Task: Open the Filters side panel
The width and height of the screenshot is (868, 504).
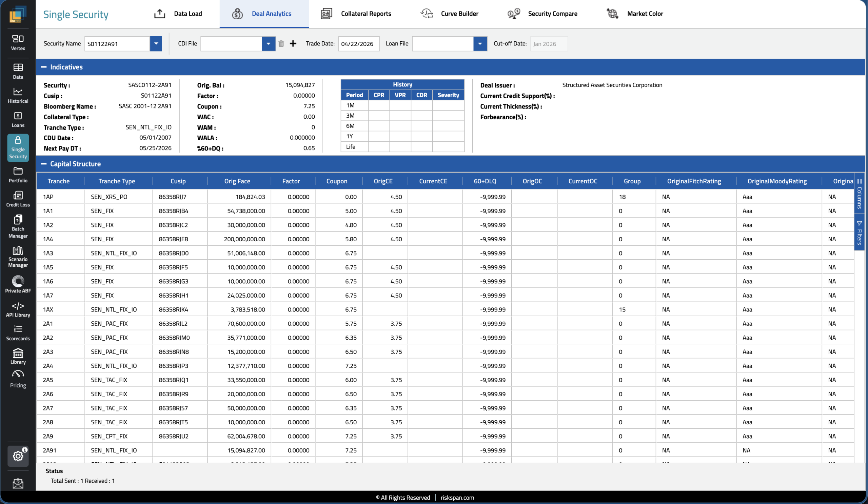Action: tap(860, 233)
